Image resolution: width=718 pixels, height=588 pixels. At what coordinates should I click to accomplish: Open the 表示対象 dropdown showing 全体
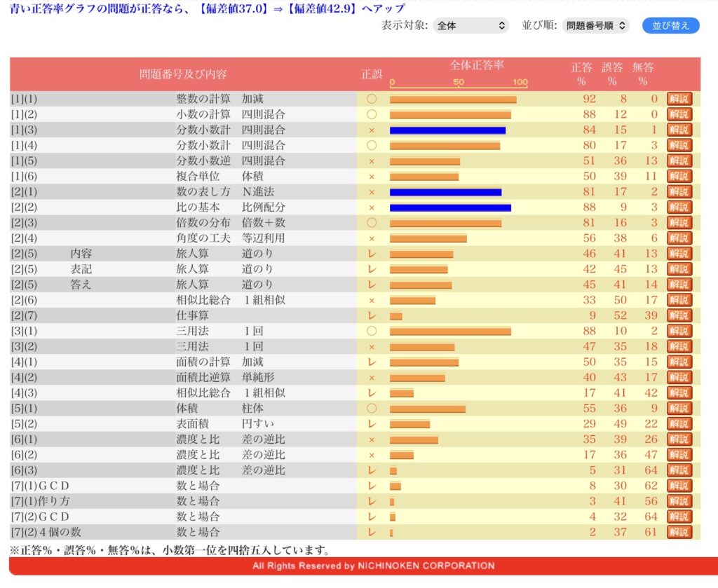tap(470, 26)
